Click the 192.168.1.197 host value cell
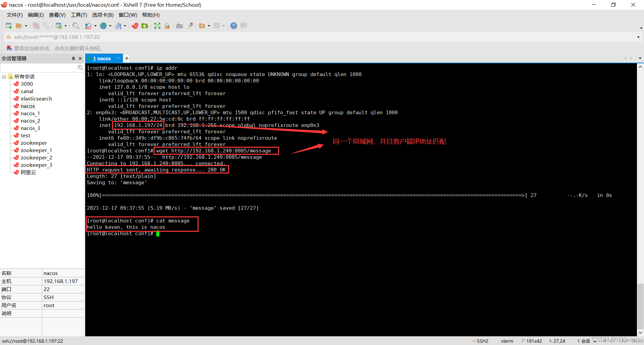Screen dimensions: 644x345 [x=63, y=281]
